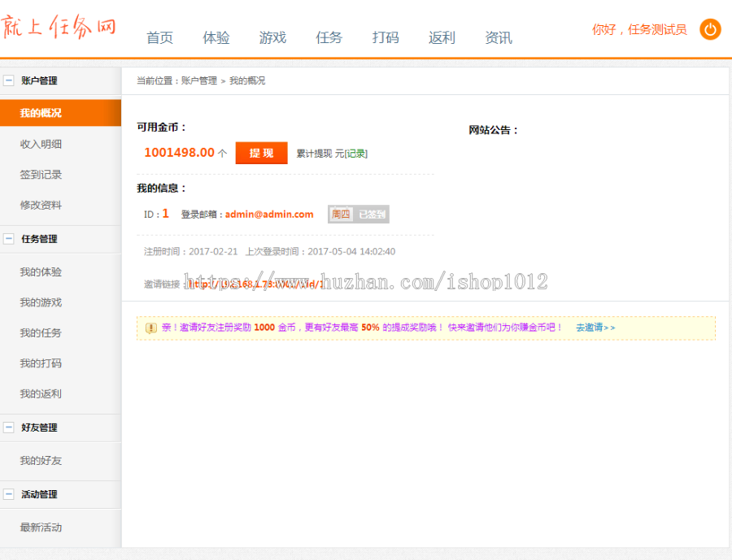Select 收入明细 in sidebar
Image resolution: width=732 pixels, height=560 pixels.
(x=41, y=144)
